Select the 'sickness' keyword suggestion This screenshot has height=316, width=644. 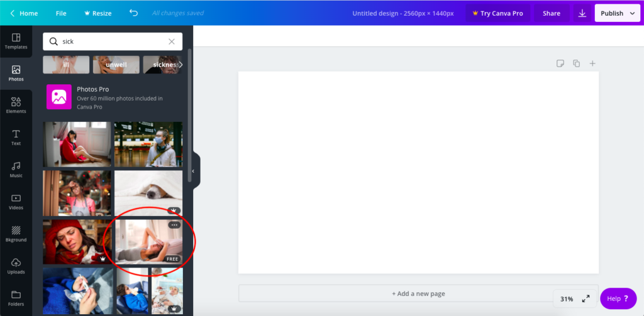[162, 65]
